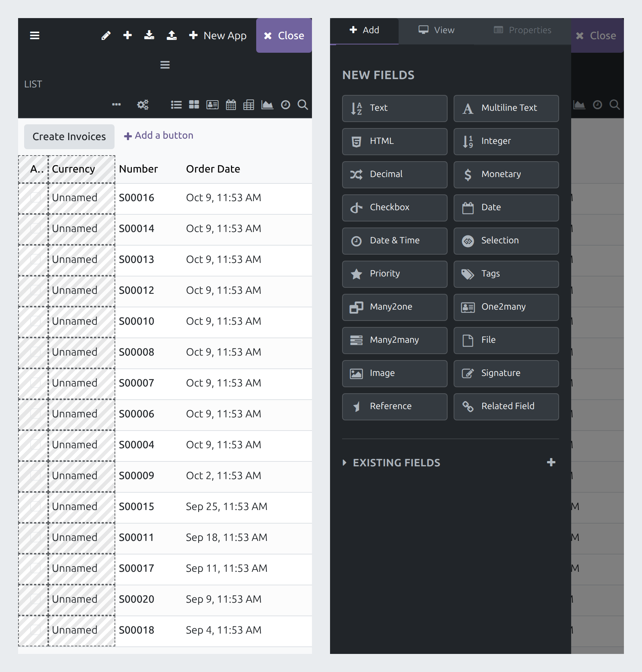Switch to the graph view icon
The height and width of the screenshot is (672, 642).
coord(267,104)
